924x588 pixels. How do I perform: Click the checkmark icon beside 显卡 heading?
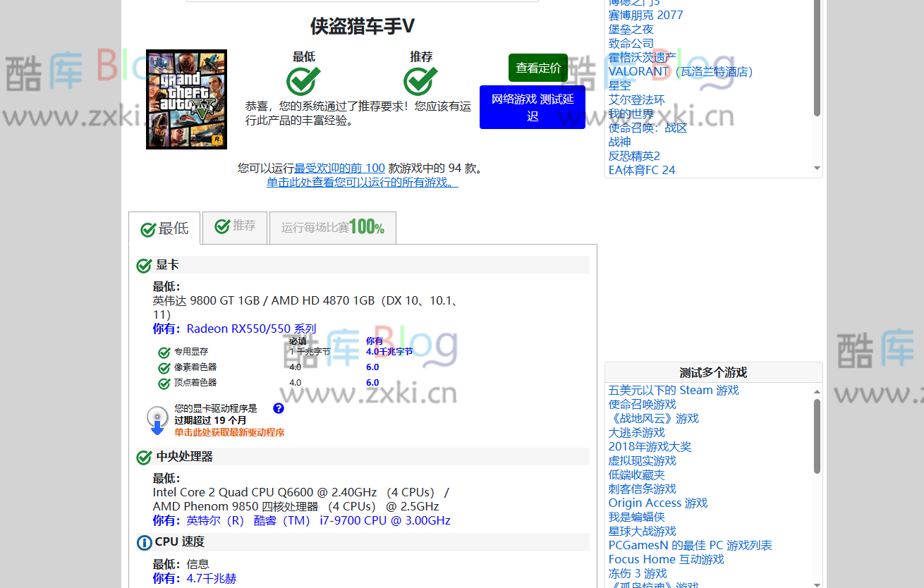[143, 265]
